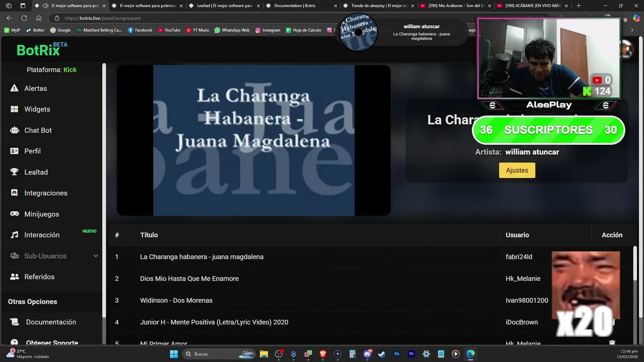Open the Facebook bookmark
This screenshot has width=644, height=362.
[x=140, y=30]
